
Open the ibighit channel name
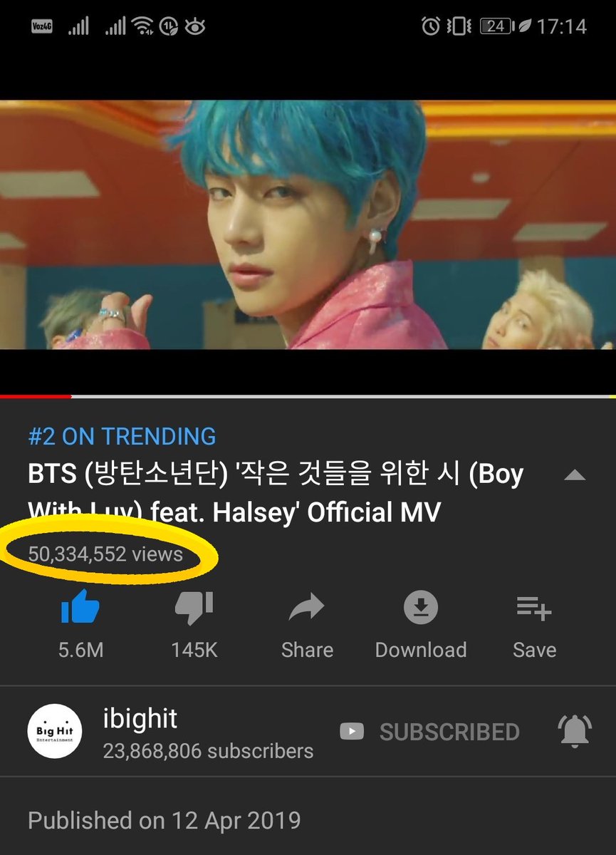coord(140,719)
